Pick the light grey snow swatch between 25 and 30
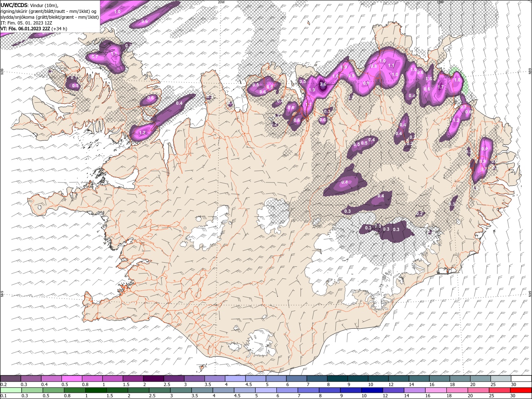 (x=500, y=379)
